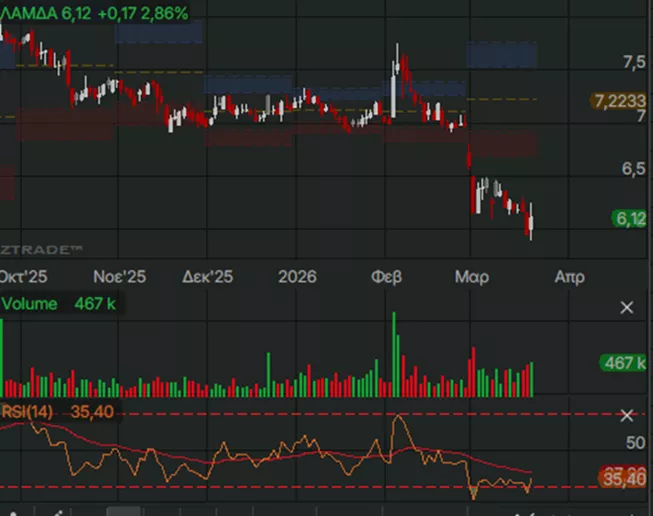The width and height of the screenshot is (653, 516).
Task: Click the 50 level label on the RSI axis
Action: (635, 443)
